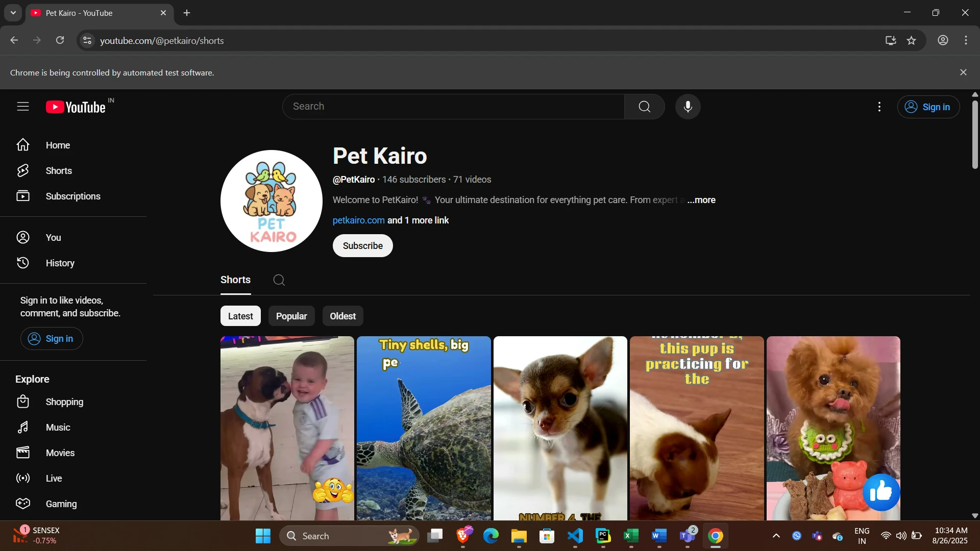Bookmark this tab with the star icon
This screenshot has width=980, height=551.
coord(912,40)
